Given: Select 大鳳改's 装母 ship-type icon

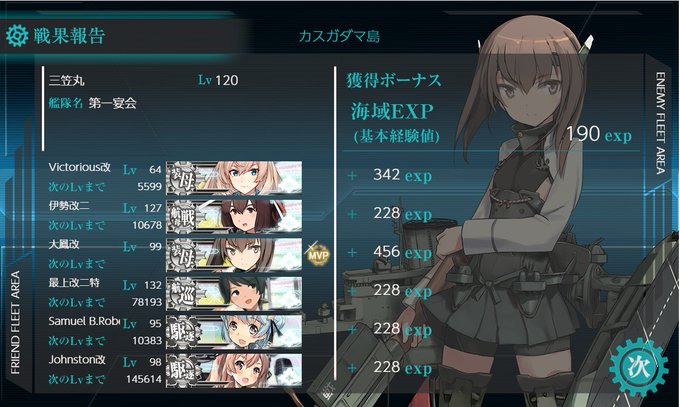Looking at the screenshot, I should [182, 255].
